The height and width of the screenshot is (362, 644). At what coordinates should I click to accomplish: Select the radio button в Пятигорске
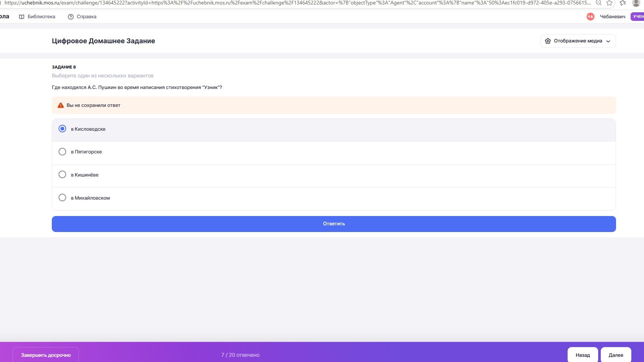coord(62,152)
